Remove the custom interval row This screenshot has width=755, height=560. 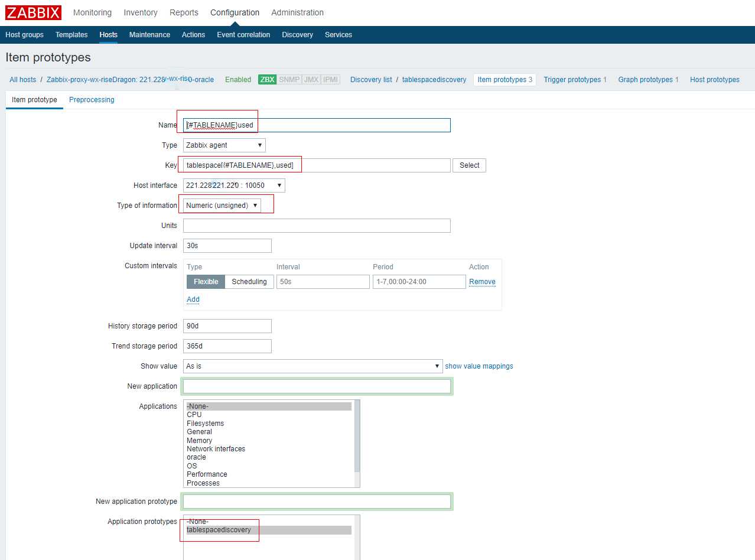pos(482,282)
